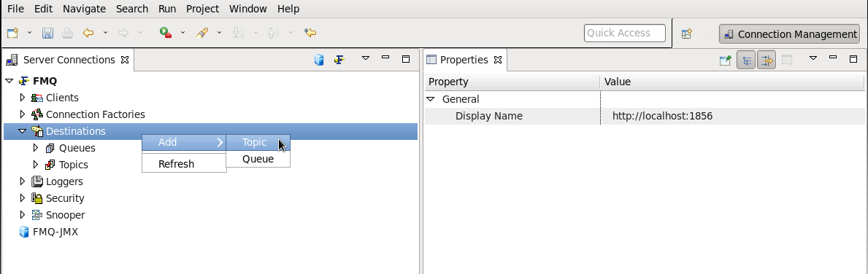Open the Open Perspective icon
Viewport: 868px width, 274px height.
click(x=686, y=34)
